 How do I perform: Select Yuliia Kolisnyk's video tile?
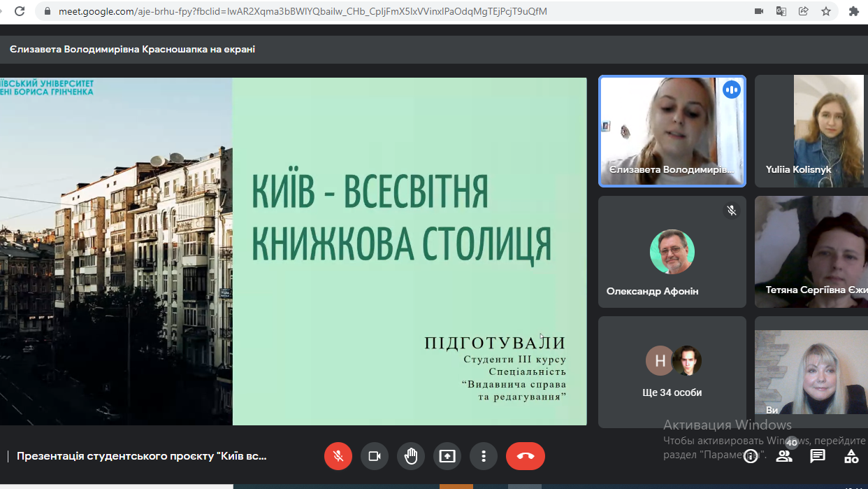coord(811,131)
